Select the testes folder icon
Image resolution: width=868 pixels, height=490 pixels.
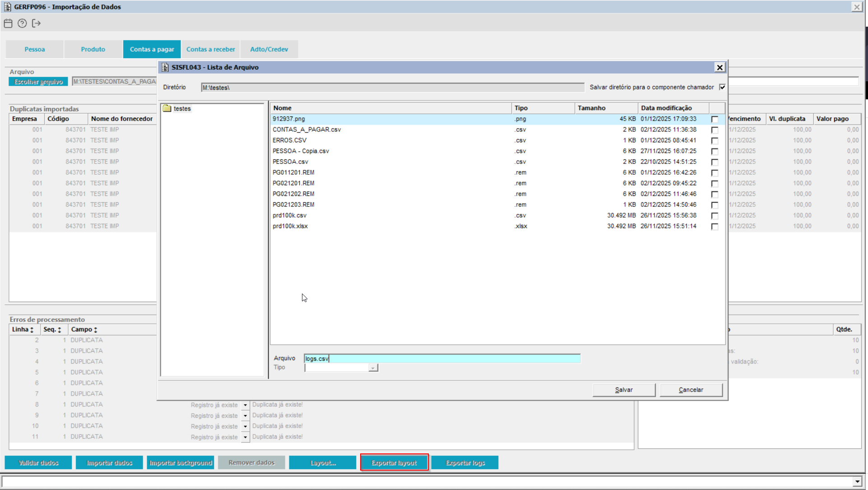point(167,108)
